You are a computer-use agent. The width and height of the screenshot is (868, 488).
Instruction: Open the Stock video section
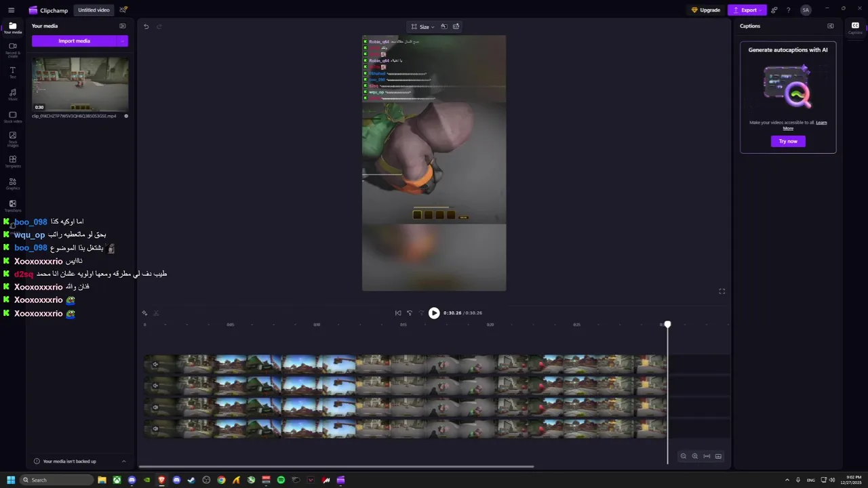(x=12, y=117)
